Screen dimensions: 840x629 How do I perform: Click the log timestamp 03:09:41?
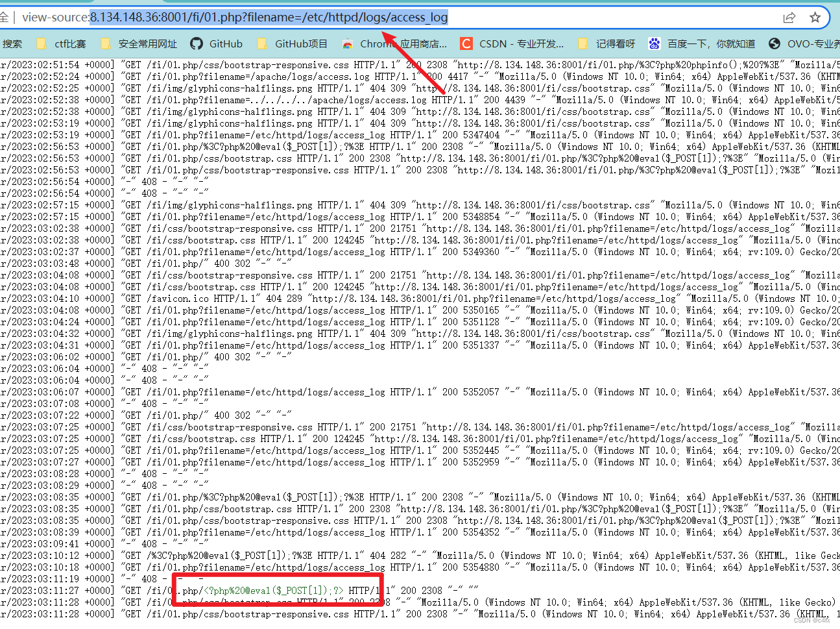coord(58,544)
